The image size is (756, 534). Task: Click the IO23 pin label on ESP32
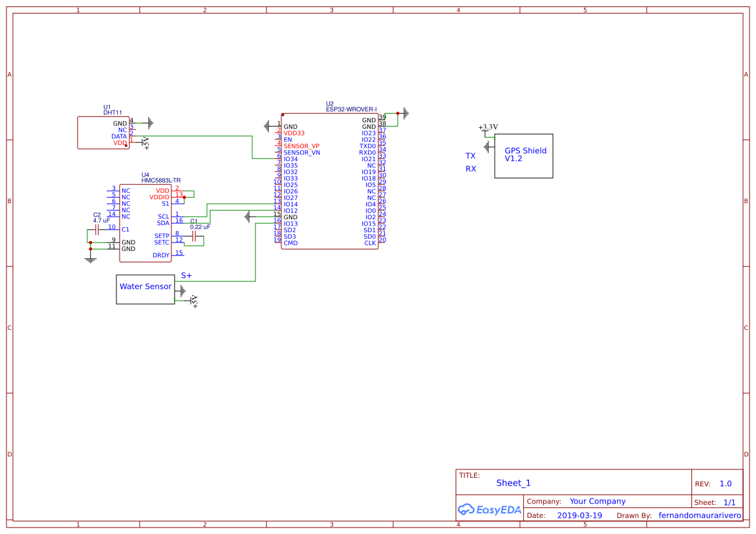click(x=369, y=133)
